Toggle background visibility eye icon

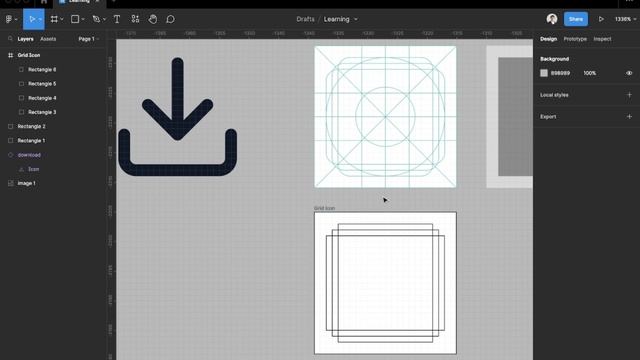tap(629, 73)
